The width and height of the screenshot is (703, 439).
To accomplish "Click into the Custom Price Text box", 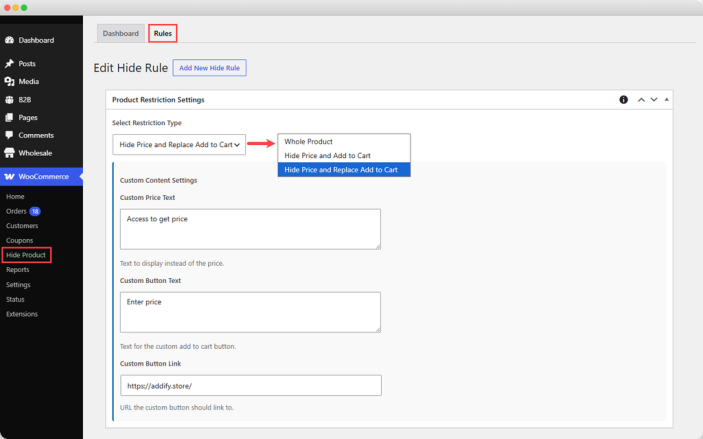I will point(250,229).
